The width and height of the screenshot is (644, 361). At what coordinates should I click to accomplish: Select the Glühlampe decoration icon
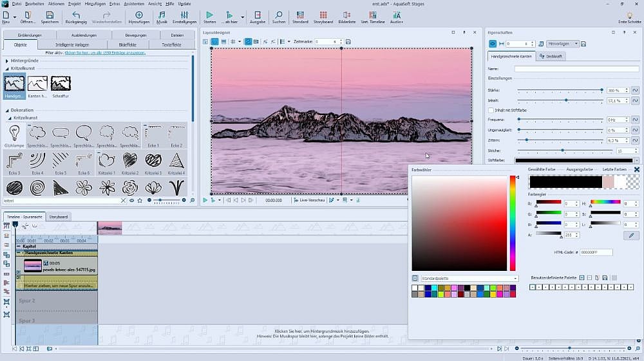coord(14,134)
